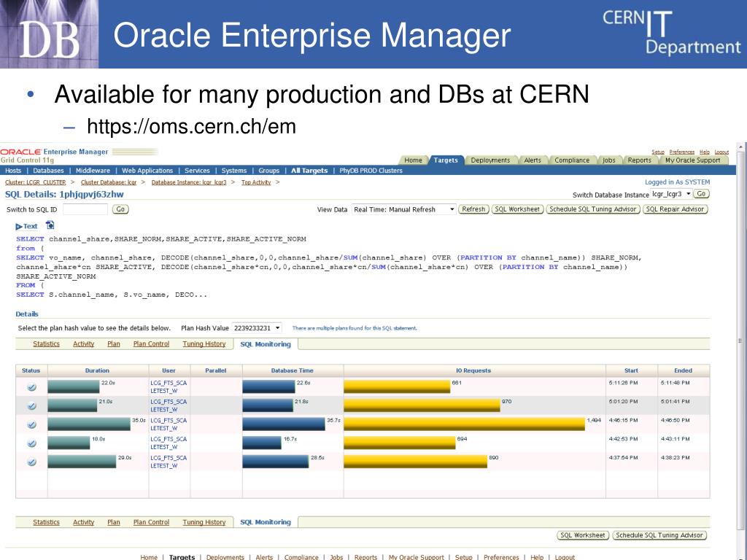Switch to the Compliance tab
Viewport: 747px width, 560px height.
click(x=572, y=160)
